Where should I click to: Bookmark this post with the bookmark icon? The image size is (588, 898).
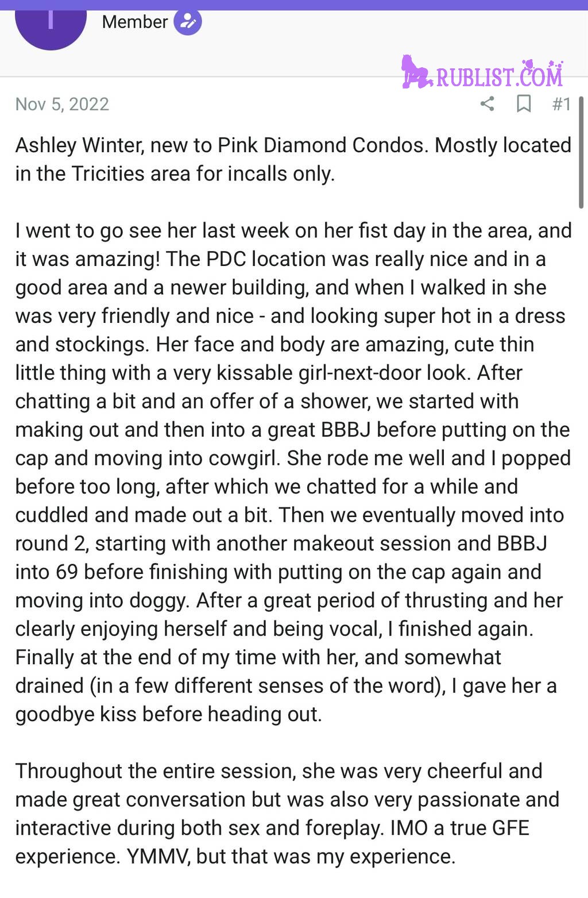click(523, 104)
